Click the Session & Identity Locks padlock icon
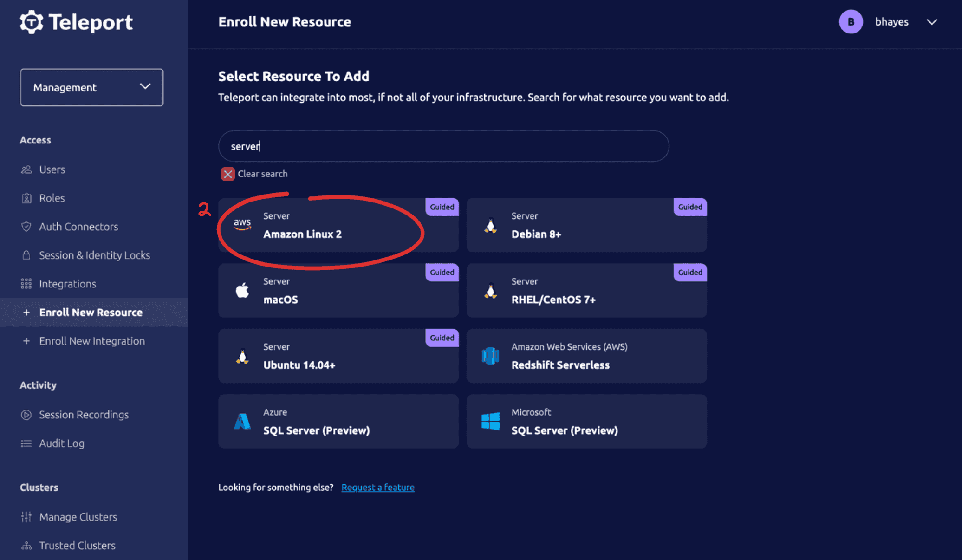 (x=26, y=255)
